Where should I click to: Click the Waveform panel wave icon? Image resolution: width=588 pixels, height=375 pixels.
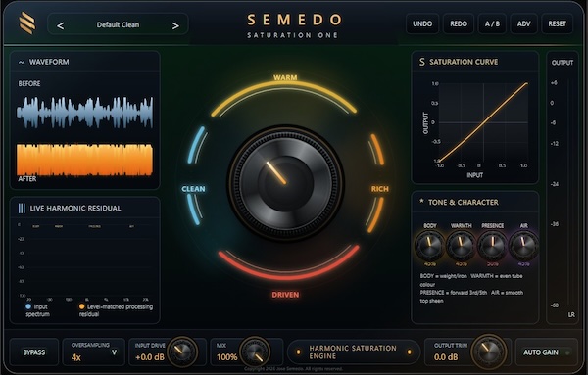pyautogui.click(x=22, y=62)
